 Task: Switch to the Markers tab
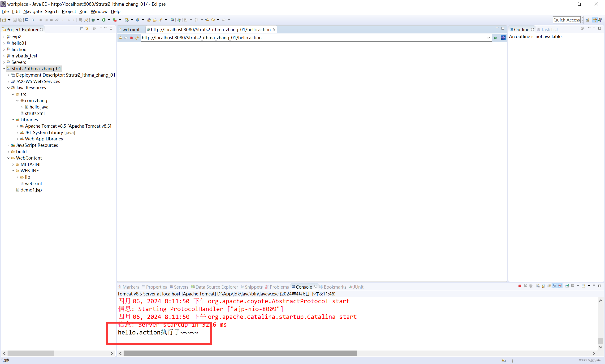pos(129,287)
